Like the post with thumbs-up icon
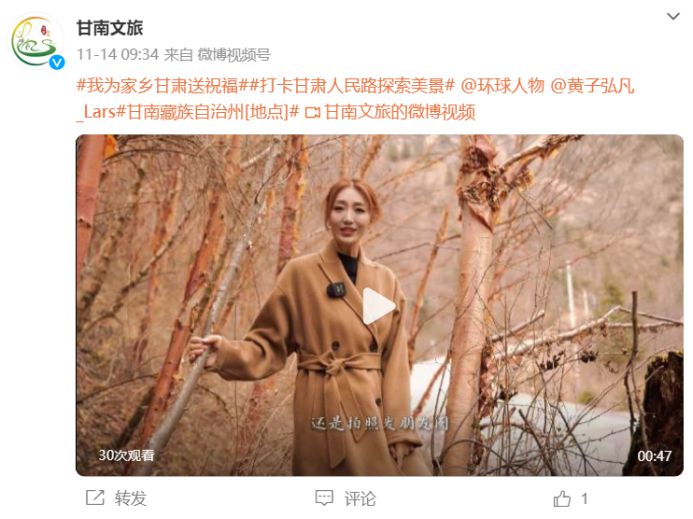Image resolution: width=693 pixels, height=519 pixels. 561,499
